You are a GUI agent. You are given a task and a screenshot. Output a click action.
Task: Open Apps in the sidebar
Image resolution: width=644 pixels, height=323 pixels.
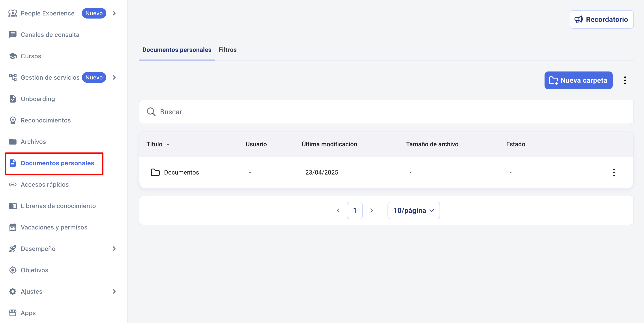click(x=28, y=313)
